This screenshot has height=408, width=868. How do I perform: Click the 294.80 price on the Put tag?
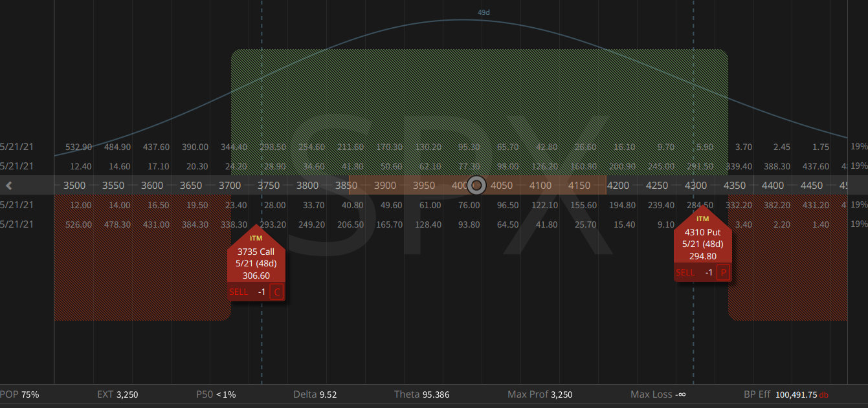click(703, 256)
